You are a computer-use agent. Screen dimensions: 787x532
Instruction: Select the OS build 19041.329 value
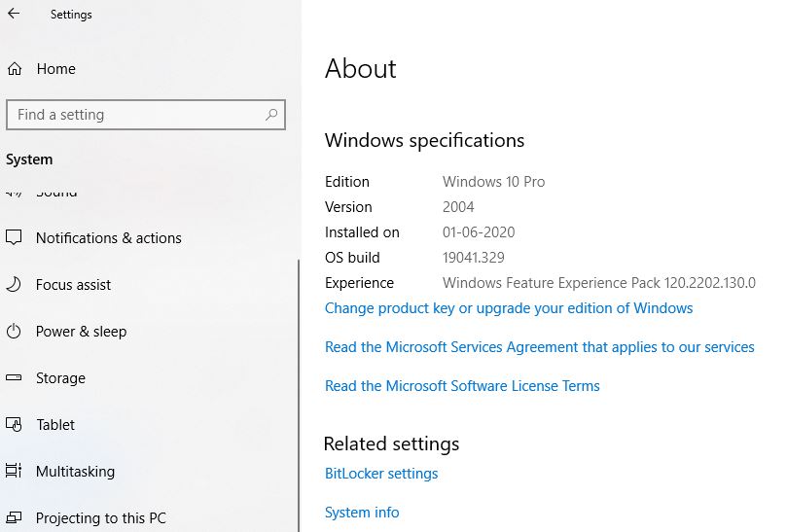click(474, 258)
